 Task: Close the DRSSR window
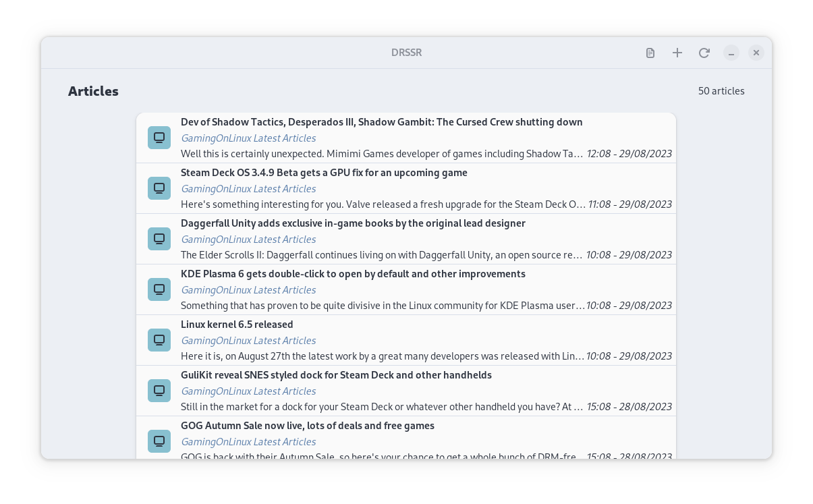pos(756,53)
